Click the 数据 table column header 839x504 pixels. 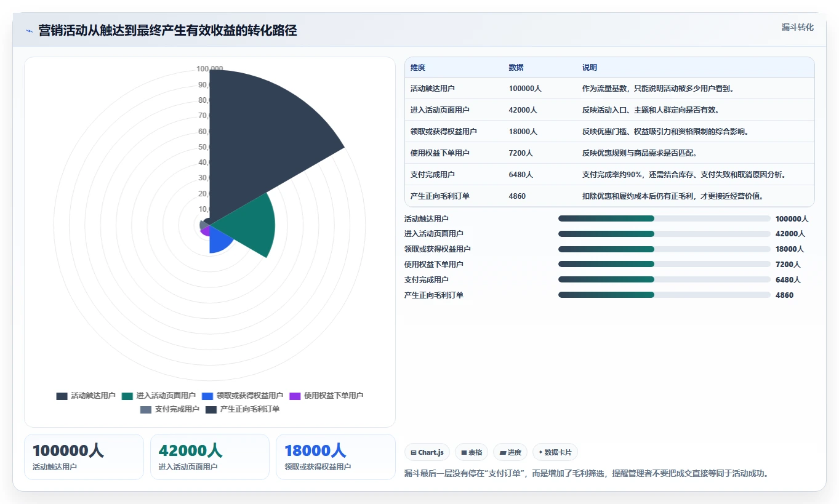click(x=516, y=68)
